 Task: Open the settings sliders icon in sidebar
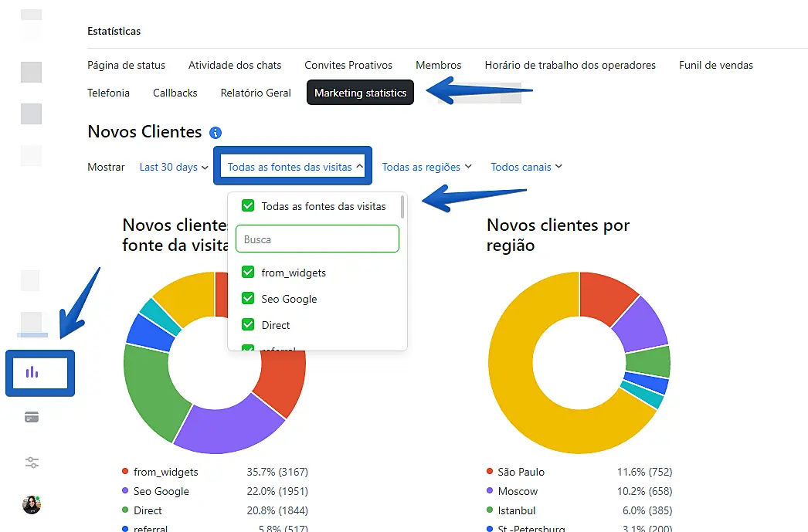coord(32,463)
